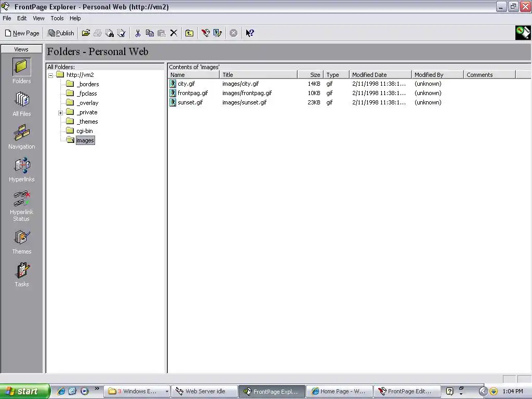The height and width of the screenshot is (399, 532).
Task: Launch Internet Explorer from Quick Launch
Action: pyautogui.click(x=61, y=391)
